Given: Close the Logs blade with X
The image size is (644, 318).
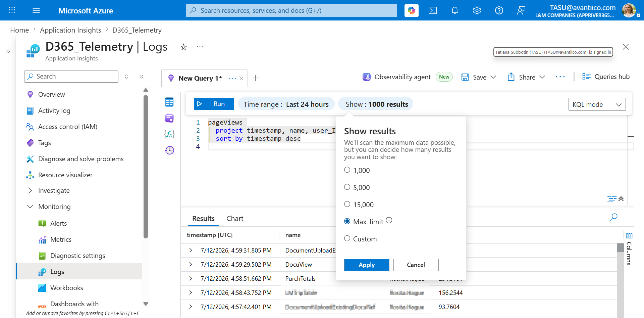Looking at the screenshot, I should 626,47.
